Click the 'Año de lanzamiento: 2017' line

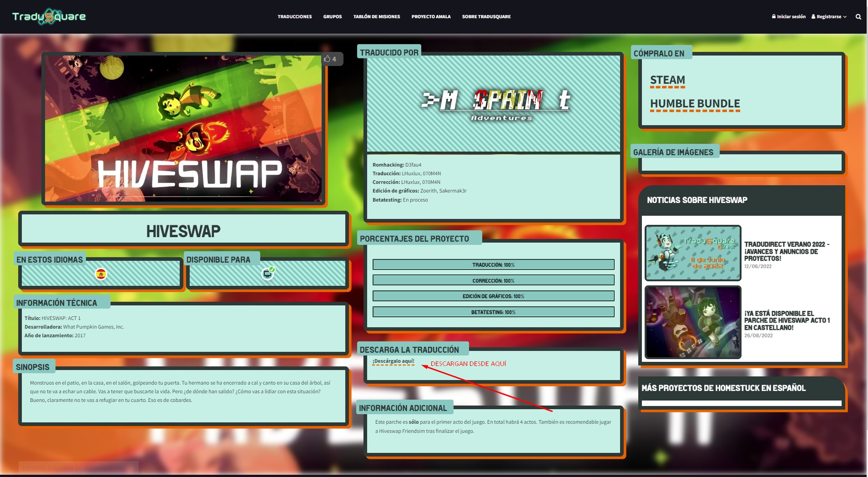[55, 335]
